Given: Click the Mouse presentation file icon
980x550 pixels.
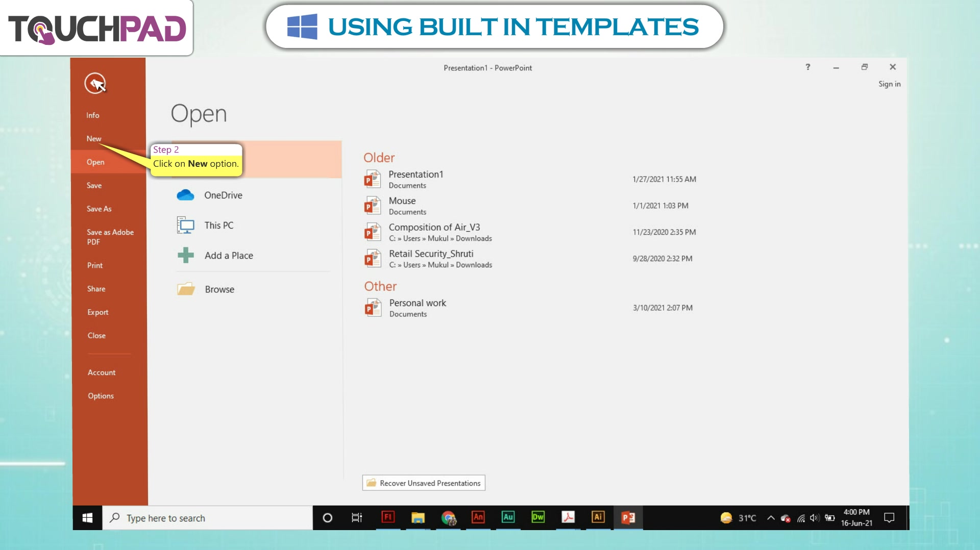Looking at the screenshot, I should click(x=372, y=206).
